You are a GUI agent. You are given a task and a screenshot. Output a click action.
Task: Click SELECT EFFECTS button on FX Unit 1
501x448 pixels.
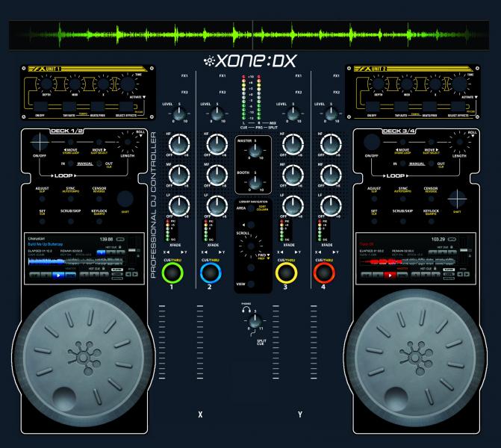(x=126, y=107)
